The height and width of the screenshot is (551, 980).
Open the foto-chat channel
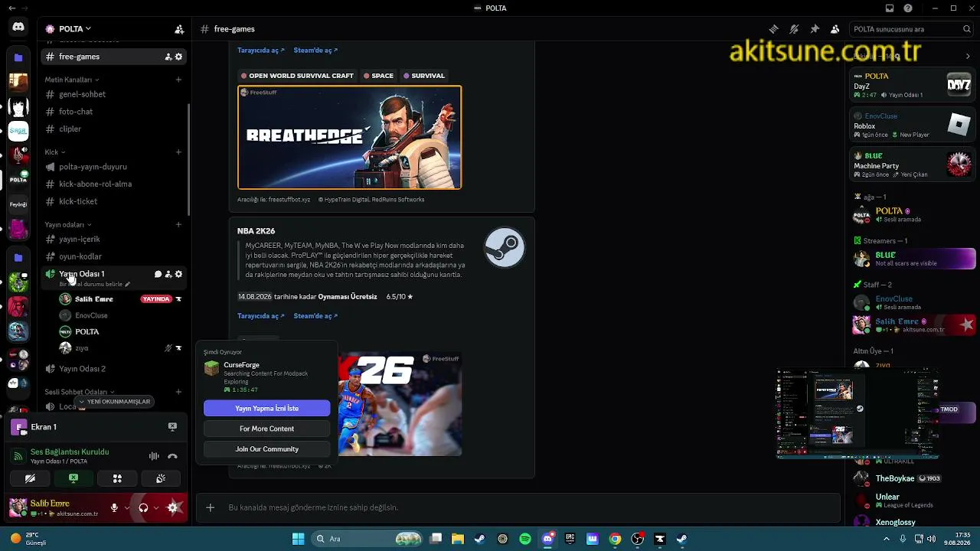115,112
